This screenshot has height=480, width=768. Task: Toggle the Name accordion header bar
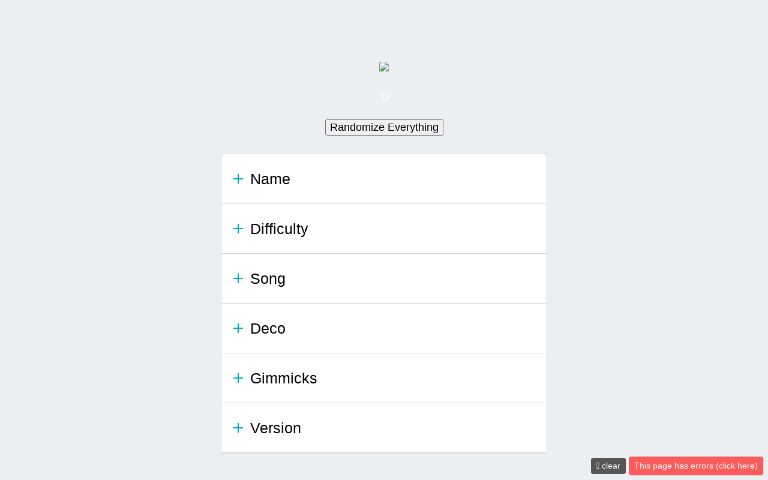coord(420,179)
